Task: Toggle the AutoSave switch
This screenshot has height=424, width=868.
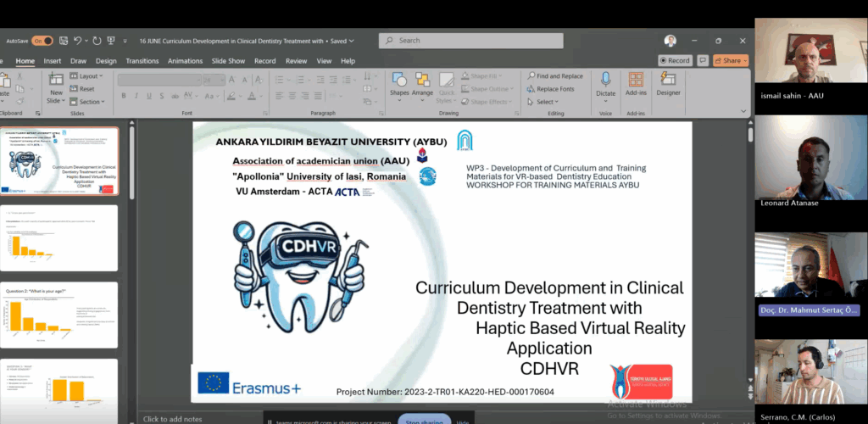Action: pos(42,41)
